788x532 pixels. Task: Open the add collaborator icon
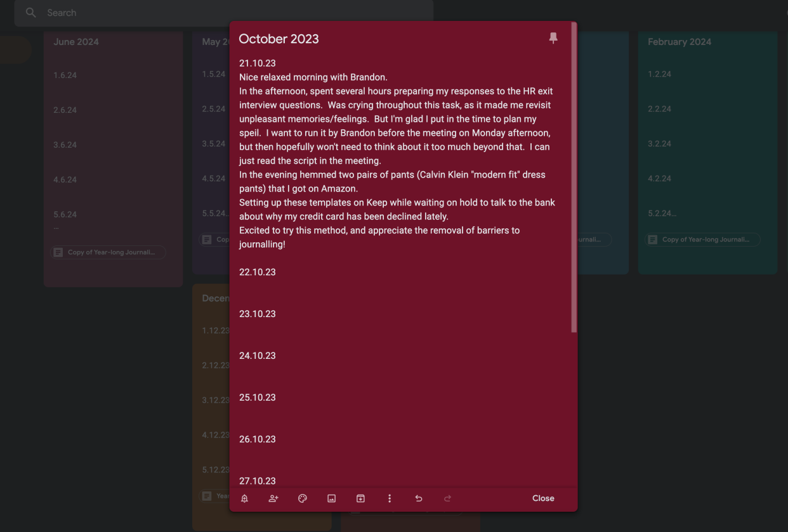pos(273,498)
